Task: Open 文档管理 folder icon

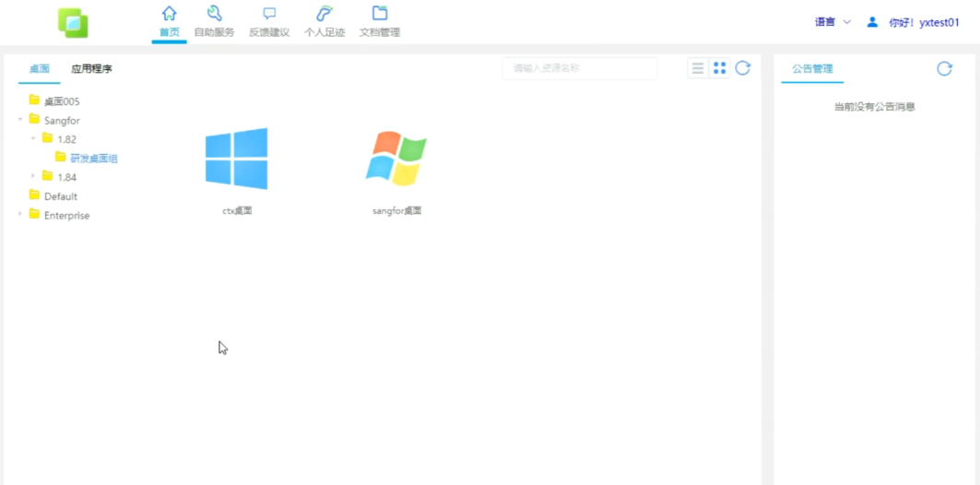Action: coord(380,13)
